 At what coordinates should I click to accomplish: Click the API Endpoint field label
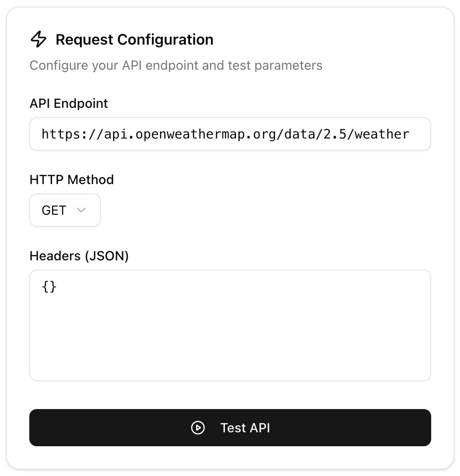coord(68,103)
